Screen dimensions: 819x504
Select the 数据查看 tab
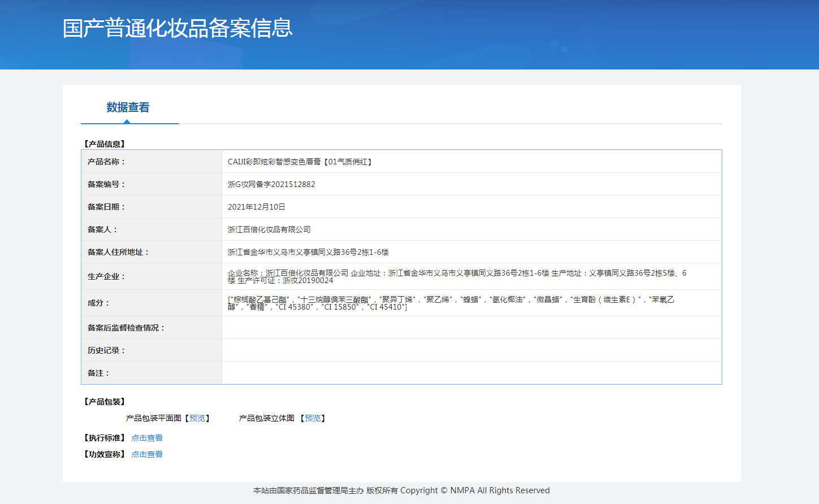tap(128, 107)
